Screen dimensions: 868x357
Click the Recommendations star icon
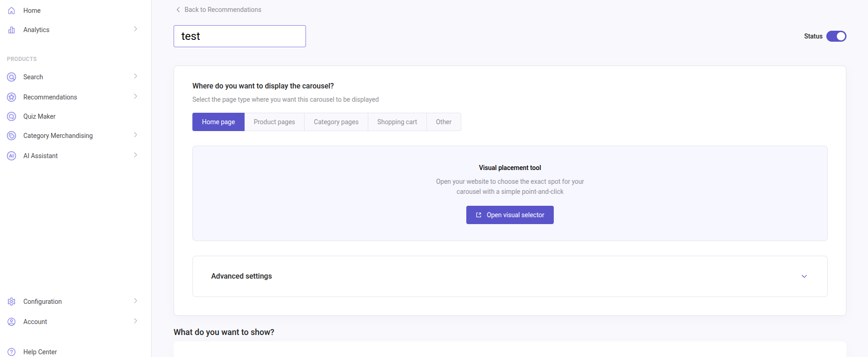click(11, 97)
